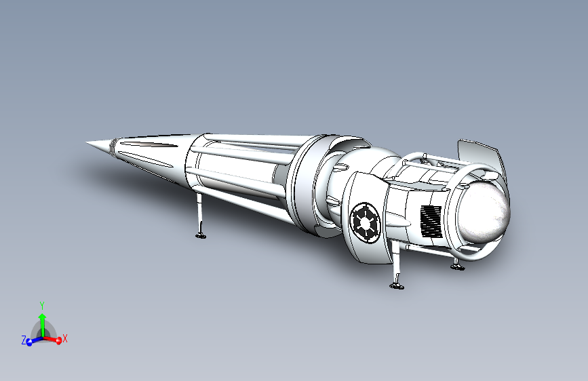Viewport: 588px width, 381px height.
Task: Select the circular Imperial emblem on the side panel
Action: tap(365, 223)
